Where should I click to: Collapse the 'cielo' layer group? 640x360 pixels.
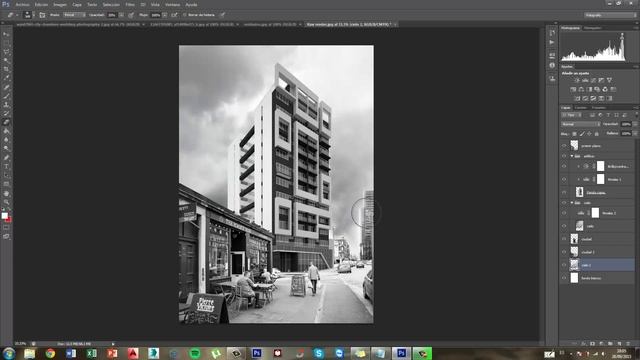(572, 202)
